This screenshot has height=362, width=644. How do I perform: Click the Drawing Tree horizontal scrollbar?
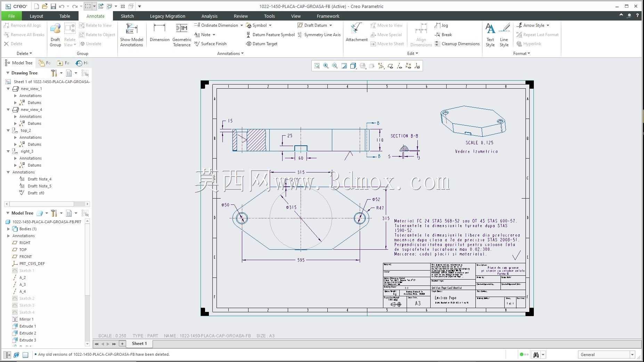[47, 204]
